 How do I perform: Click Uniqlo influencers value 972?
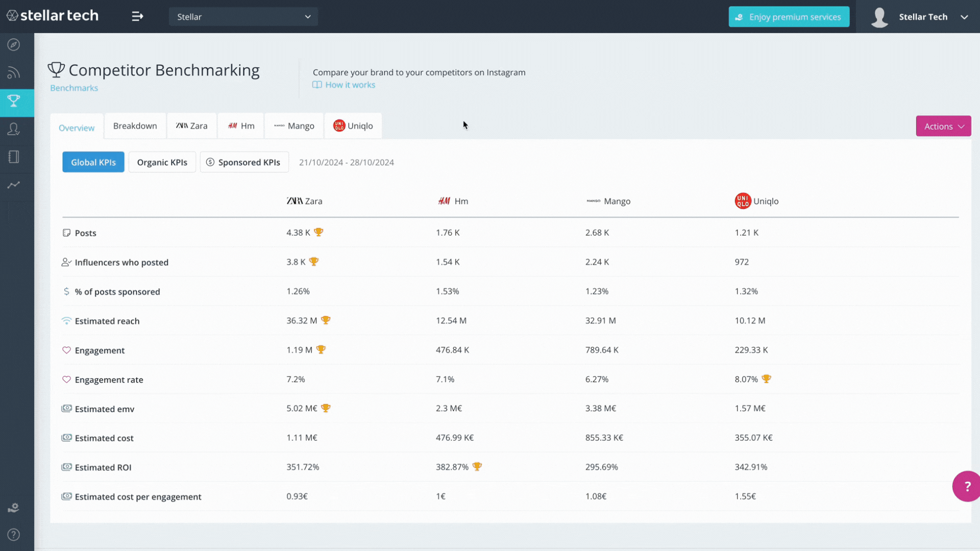[x=742, y=262]
